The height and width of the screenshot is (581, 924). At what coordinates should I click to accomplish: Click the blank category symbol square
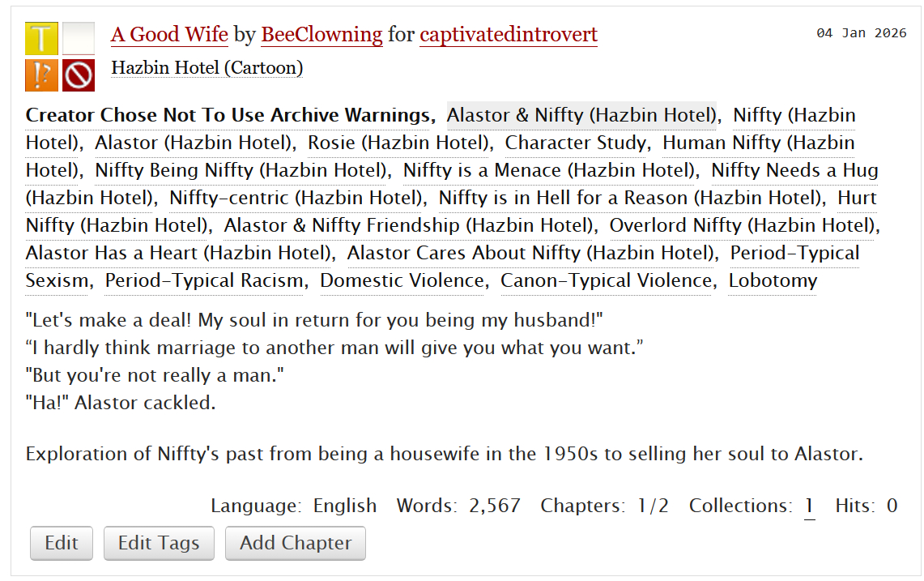pos(79,39)
